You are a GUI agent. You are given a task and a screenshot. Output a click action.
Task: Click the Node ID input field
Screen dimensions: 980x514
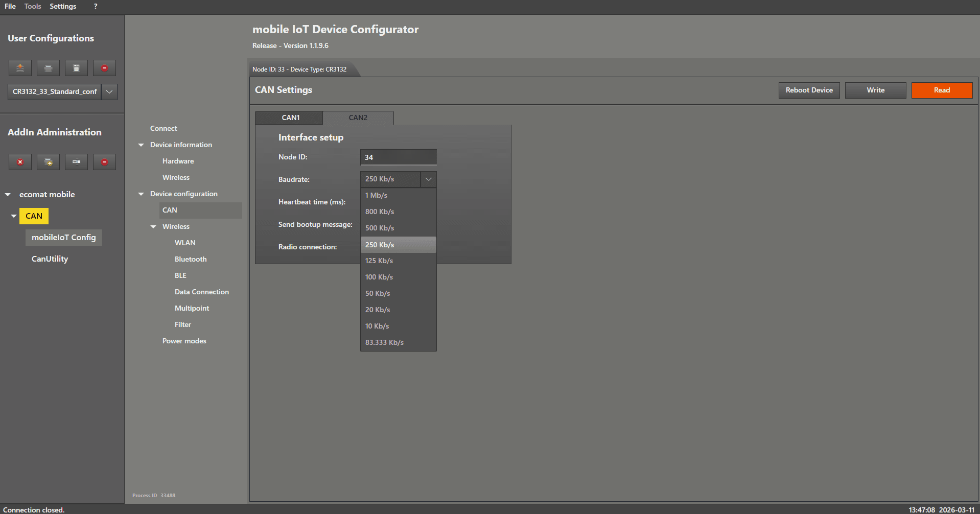click(398, 157)
